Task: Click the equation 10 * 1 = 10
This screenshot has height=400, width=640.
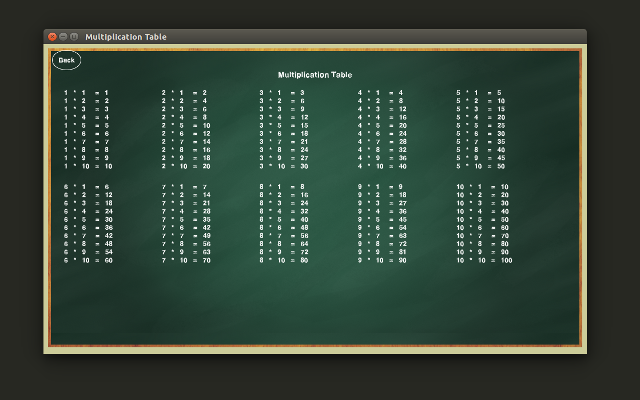Action: click(x=483, y=187)
